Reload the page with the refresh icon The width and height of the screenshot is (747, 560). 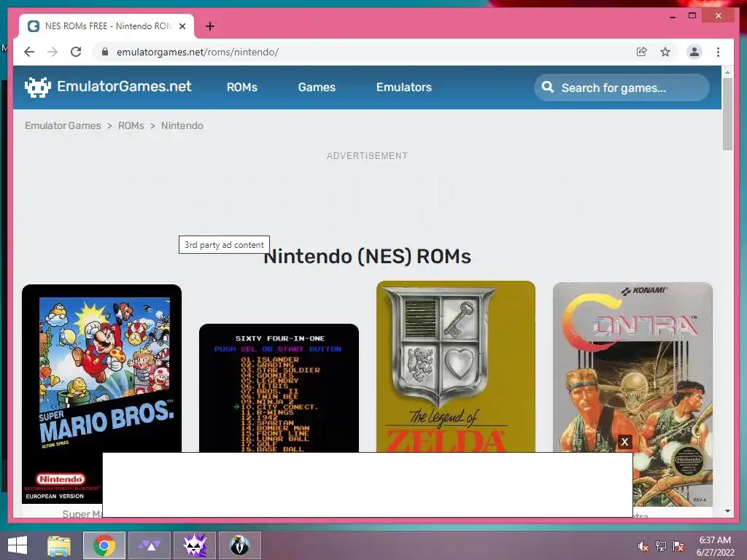pos(76,52)
